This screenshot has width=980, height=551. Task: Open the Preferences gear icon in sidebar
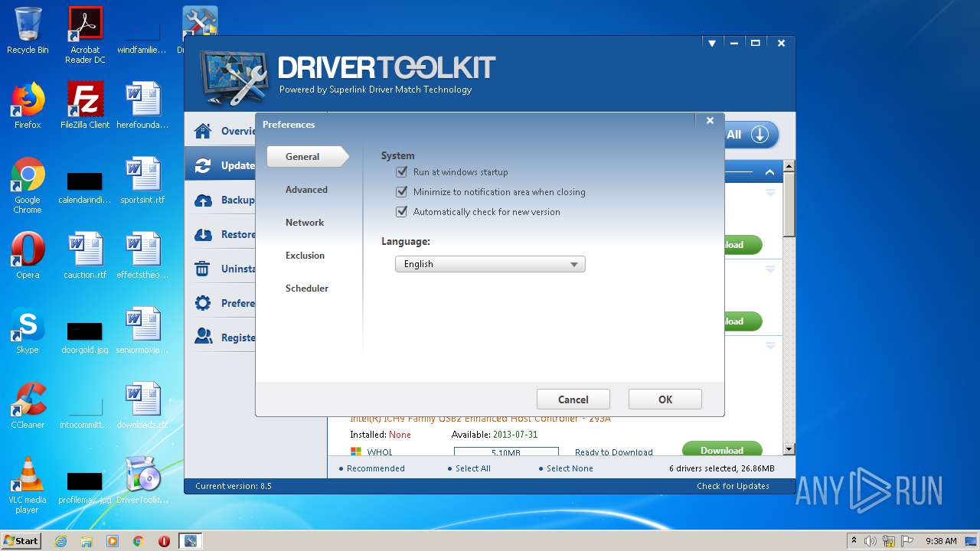click(x=203, y=303)
